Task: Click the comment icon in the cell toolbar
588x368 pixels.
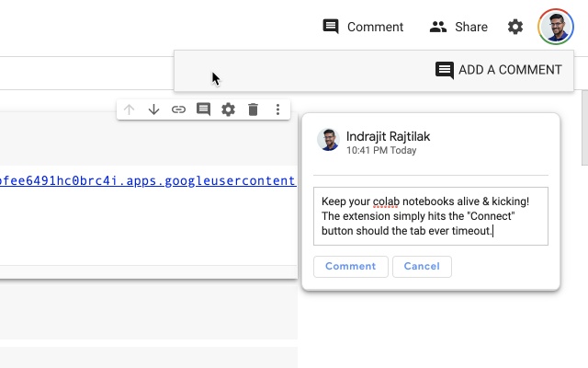Action: 204,109
